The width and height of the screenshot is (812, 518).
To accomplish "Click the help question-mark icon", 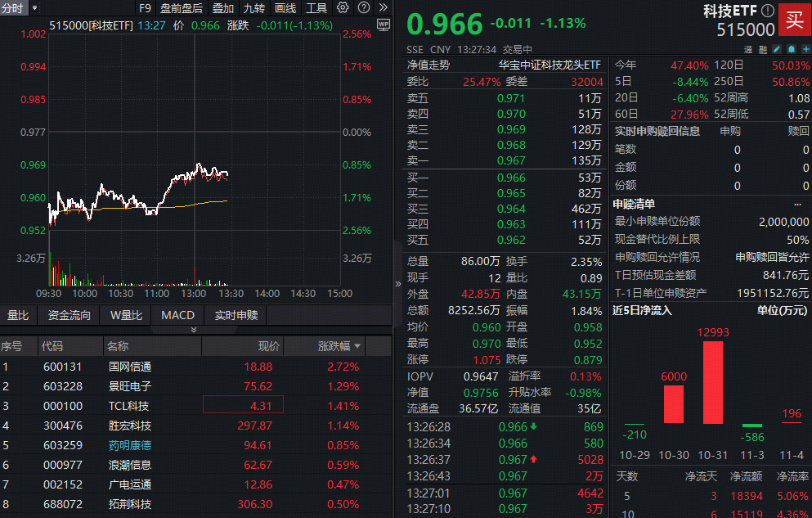I will point(362,8).
